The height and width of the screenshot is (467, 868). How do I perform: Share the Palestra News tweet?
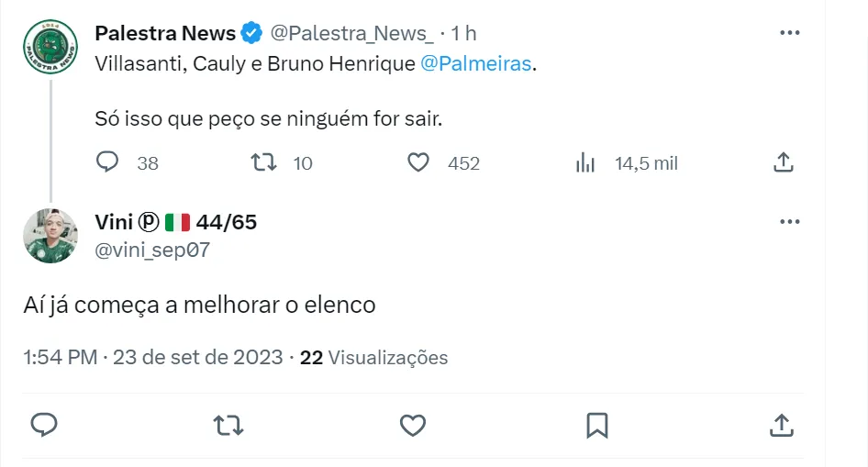pos(783,163)
